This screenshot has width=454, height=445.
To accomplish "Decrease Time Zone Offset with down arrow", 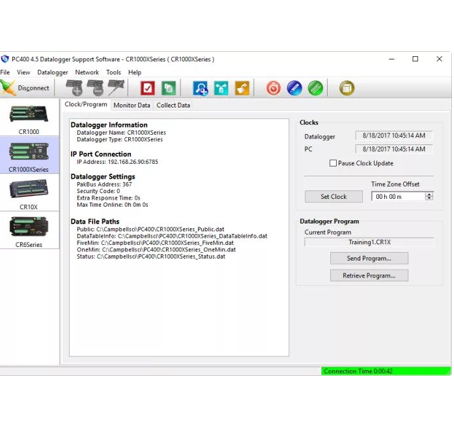I will tap(429, 199).
